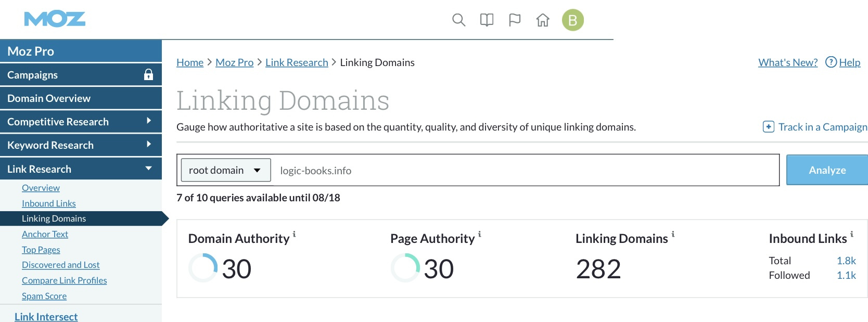Screen dimensions: 868x322
Task: Click the Page Authority circular gauge
Action: pyautogui.click(x=405, y=268)
